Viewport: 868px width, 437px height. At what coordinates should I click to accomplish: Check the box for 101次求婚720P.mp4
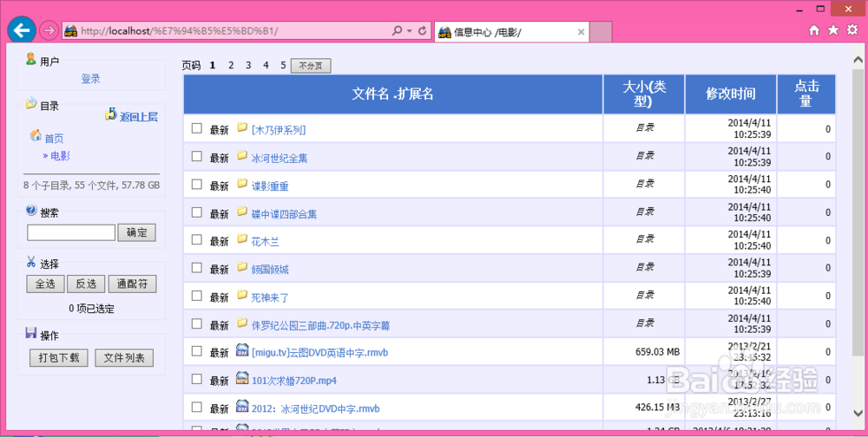tap(196, 380)
